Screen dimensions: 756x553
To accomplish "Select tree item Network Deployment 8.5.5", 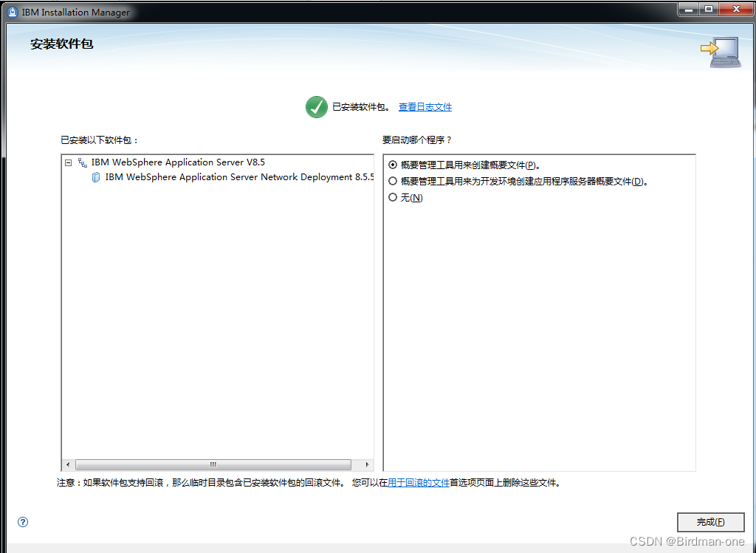I will (x=238, y=176).
